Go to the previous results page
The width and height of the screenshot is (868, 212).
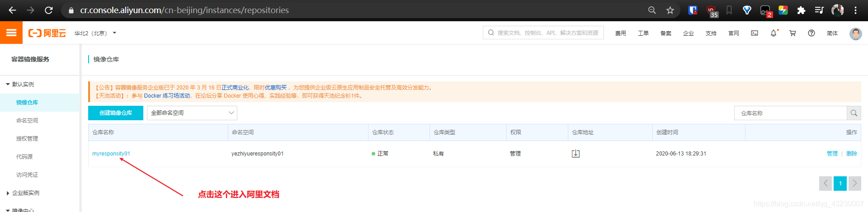(x=826, y=183)
